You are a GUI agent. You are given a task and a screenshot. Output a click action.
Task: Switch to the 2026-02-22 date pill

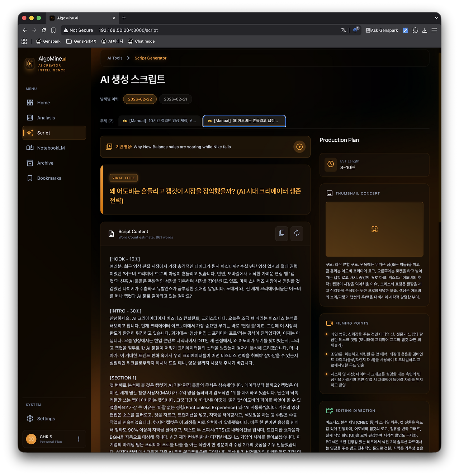click(139, 99)
